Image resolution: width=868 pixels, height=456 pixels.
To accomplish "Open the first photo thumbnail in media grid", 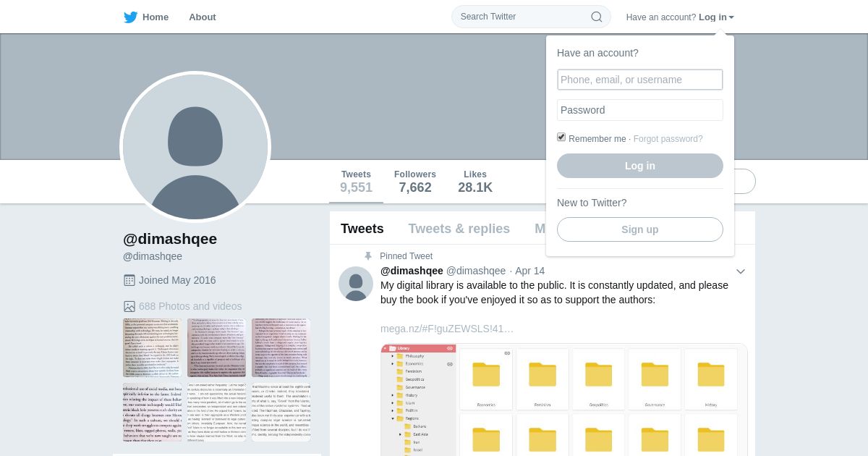I will click(152, 347).
